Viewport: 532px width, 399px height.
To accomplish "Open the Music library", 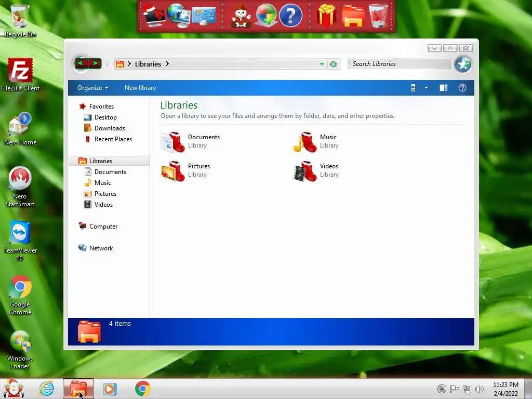I will 316,141.
